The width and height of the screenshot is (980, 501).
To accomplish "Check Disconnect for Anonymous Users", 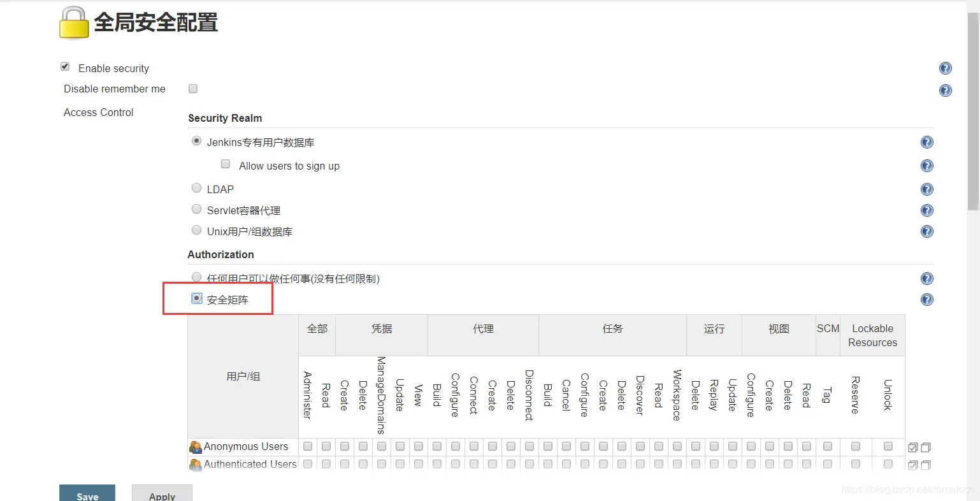I will point(530,446).
